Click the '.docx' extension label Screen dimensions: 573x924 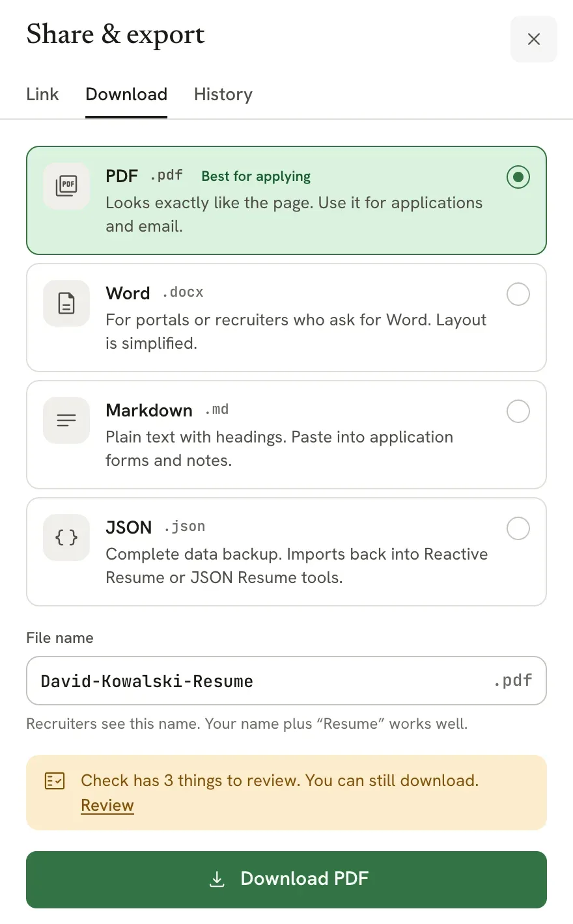183,293
